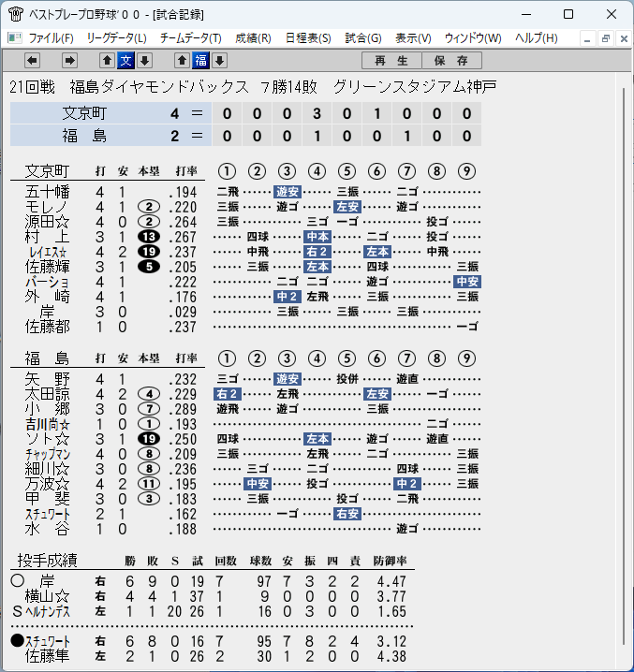Click 文京町 total score 4
The height and width of the screenshot is (672, 634).
(x=174, y=113)
